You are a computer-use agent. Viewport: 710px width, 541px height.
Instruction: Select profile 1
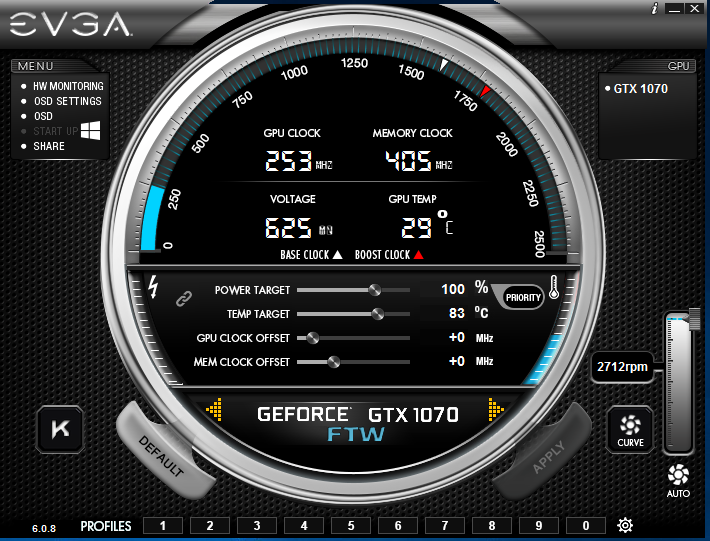tap(163, 526)
